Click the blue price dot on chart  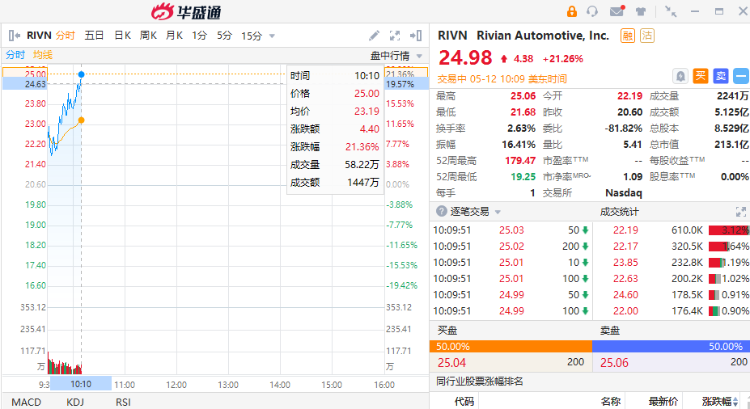(x=81, y=74)
